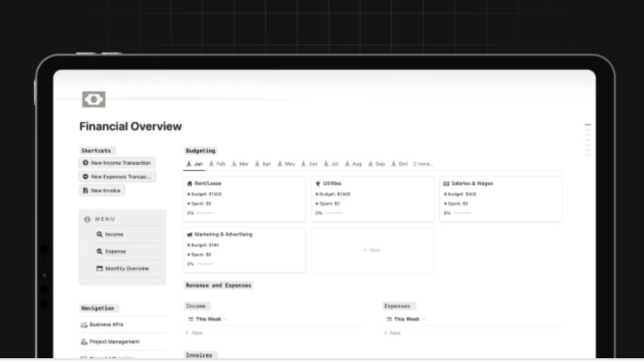
Task: Click the calendar icon beside Monthly Overview
Action: [99, 268]
